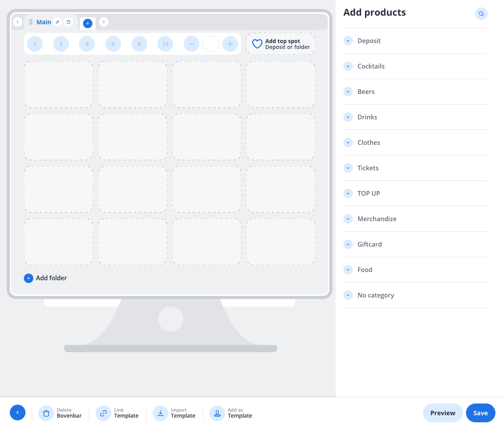Click the minus to decrease custom grid size

[x=191, y=44]
